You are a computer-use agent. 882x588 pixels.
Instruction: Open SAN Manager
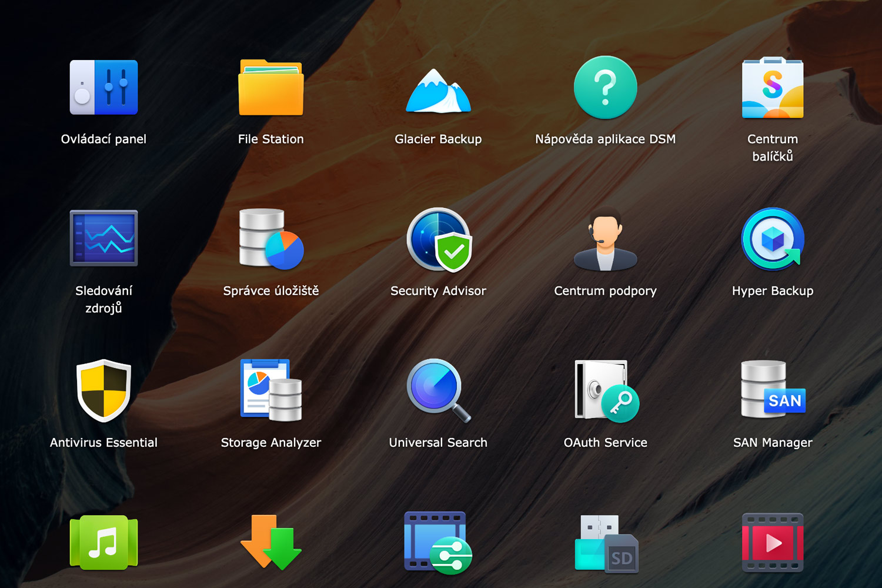[x=773, y=390]
